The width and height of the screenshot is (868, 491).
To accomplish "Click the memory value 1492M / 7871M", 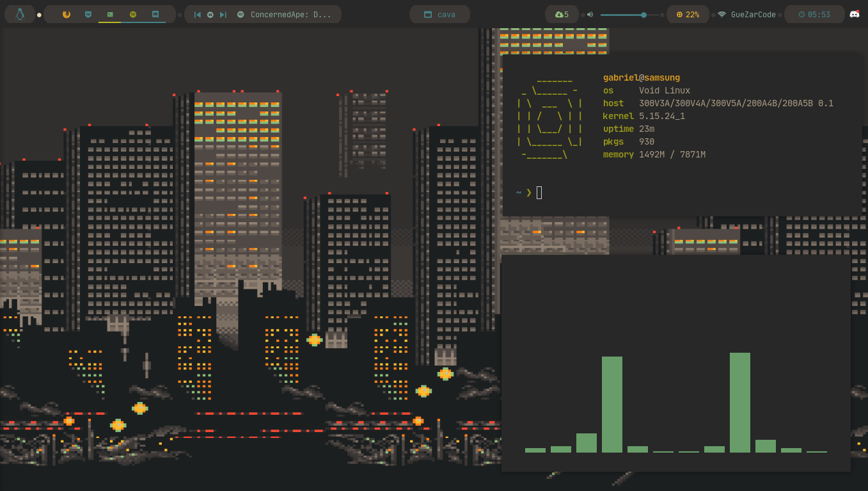I will point(672,154).
